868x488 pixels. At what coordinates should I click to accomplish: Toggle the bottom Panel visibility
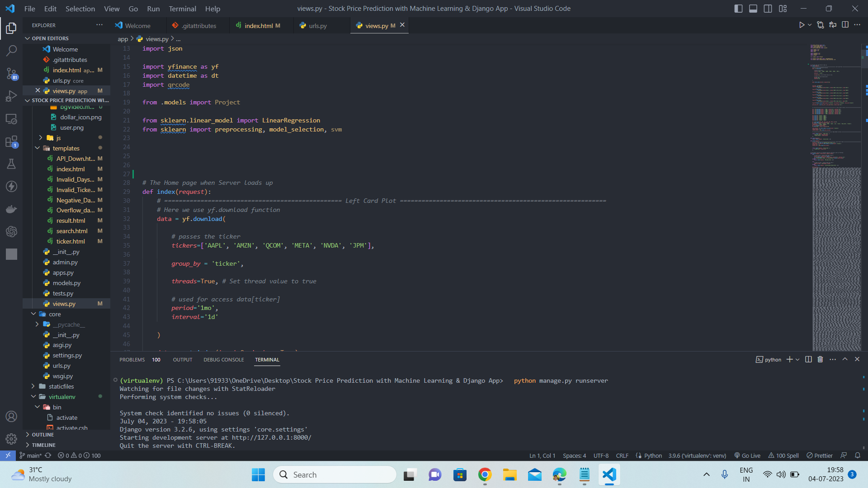point(753,8)
